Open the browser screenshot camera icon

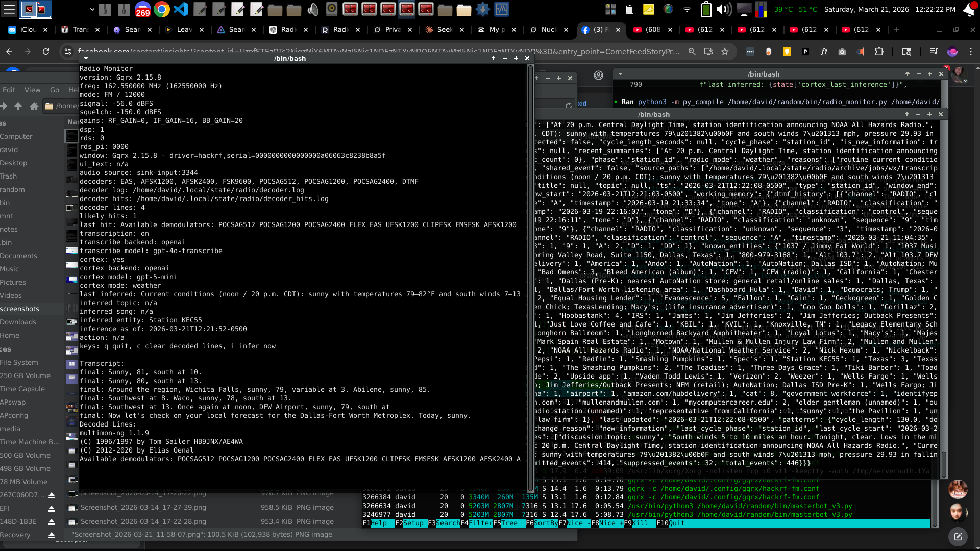point(841,52)
